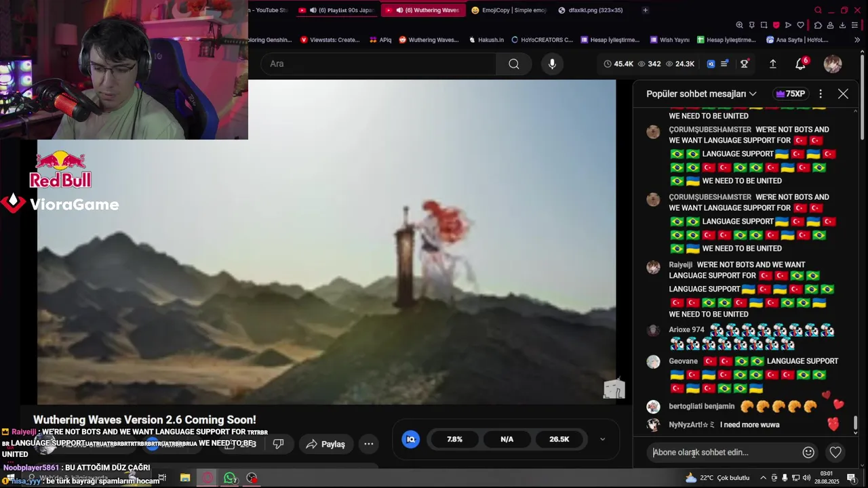Click the pin icon in browser toolbar
The height and width of the screenshot is (488, 868).
tap(751, 25)
